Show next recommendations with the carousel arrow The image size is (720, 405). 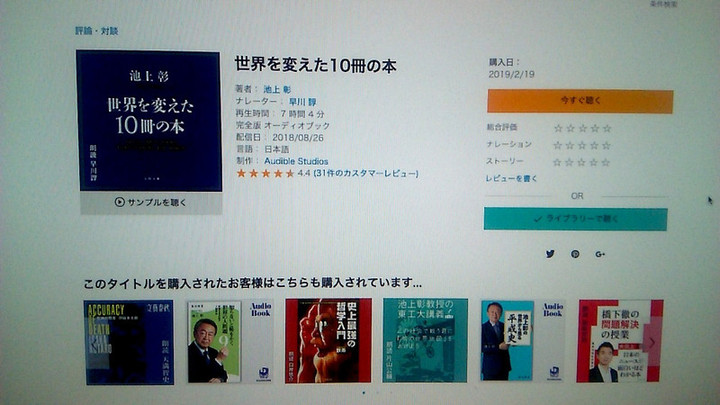652,343
